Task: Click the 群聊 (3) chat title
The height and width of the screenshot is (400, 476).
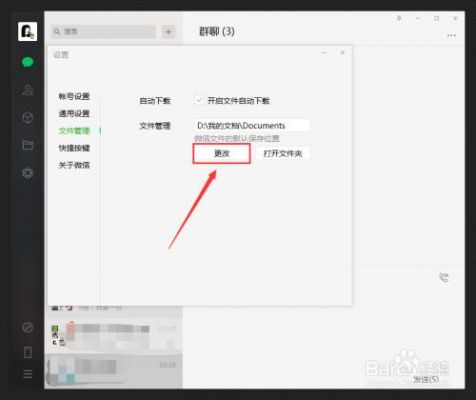Action: (217, 32)
